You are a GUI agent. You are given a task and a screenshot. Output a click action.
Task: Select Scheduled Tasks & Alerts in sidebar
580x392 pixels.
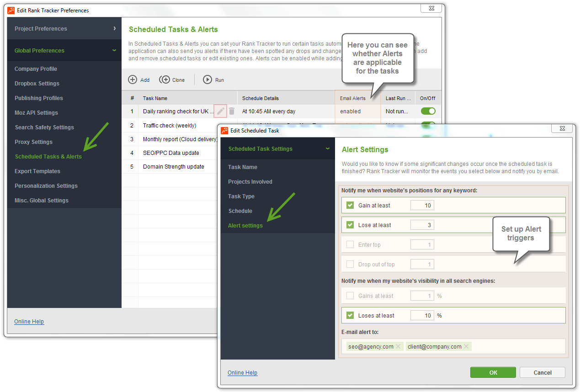[48, 157]
